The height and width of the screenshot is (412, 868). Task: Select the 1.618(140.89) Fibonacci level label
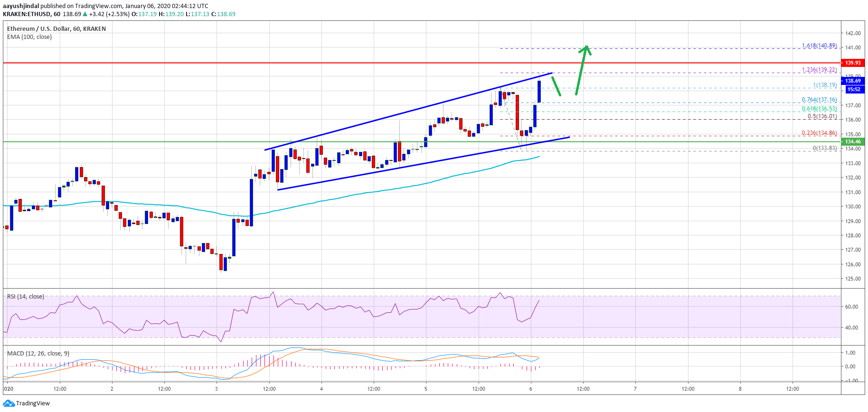point(819,46)
